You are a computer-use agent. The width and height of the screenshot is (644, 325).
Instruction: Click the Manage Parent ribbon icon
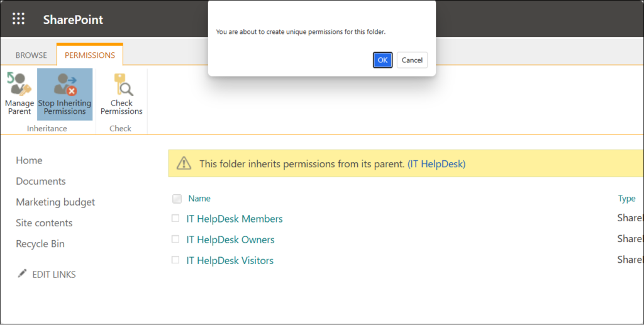point(19,84)
